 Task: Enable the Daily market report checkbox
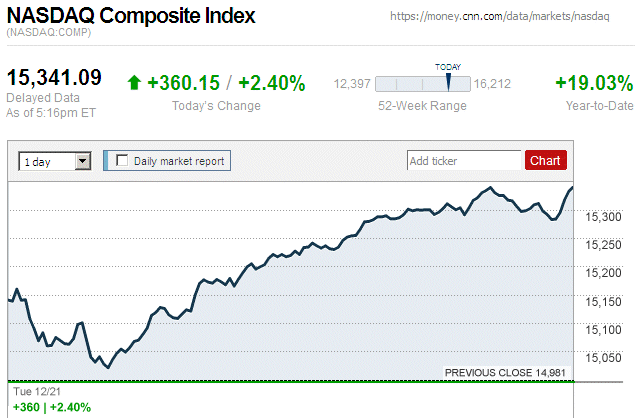pyautogui.click(x=123, y=160)
